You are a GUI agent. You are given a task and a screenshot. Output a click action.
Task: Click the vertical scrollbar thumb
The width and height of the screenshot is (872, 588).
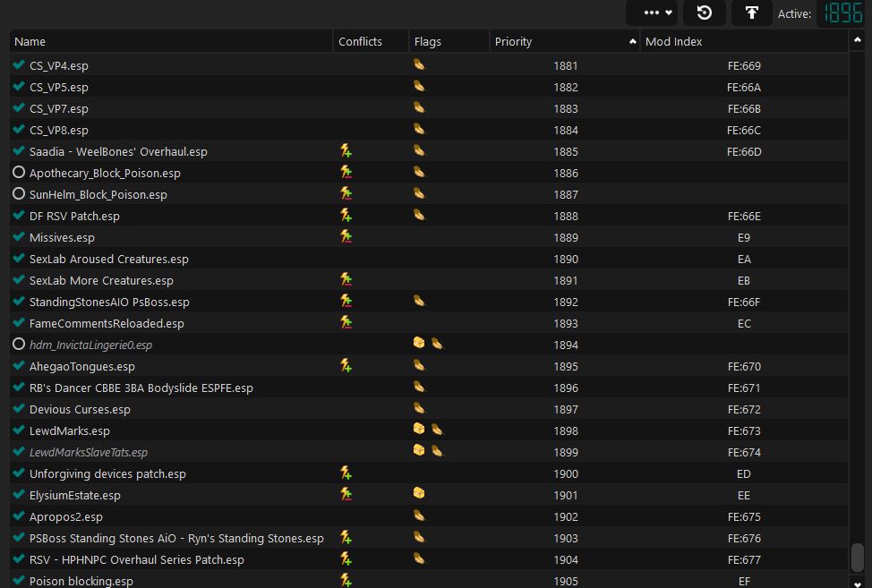tap(858, 557)
